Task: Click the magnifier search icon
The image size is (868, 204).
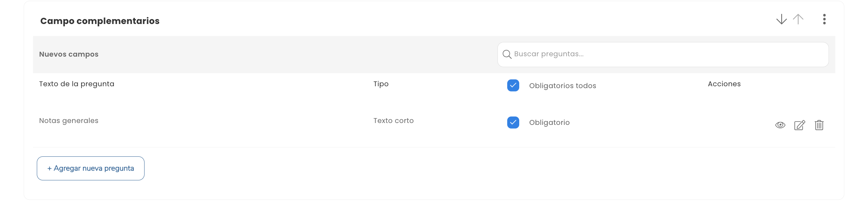Action: [507, 54]
